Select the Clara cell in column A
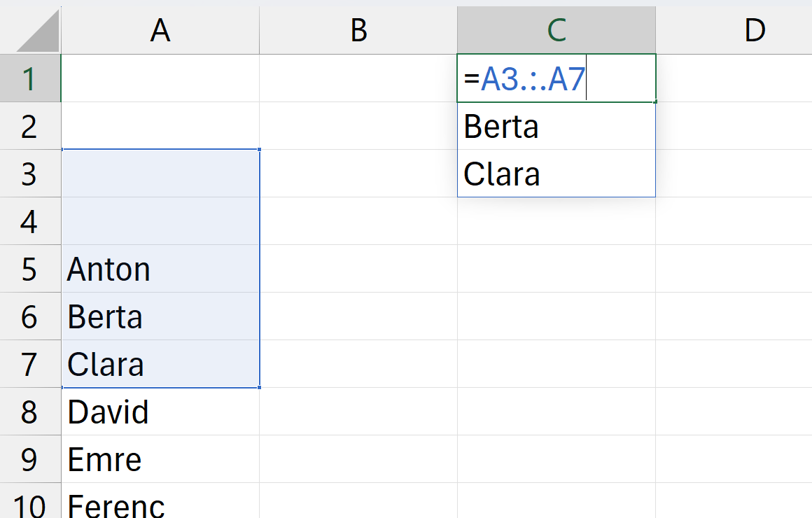Image resolution: width=812 pixels, height=518 pixels. [x=160, y=364]
